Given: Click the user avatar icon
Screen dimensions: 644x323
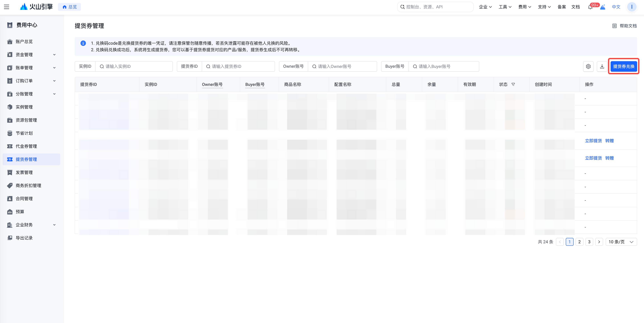Looking at the screenshot, I should click(632, 7).
